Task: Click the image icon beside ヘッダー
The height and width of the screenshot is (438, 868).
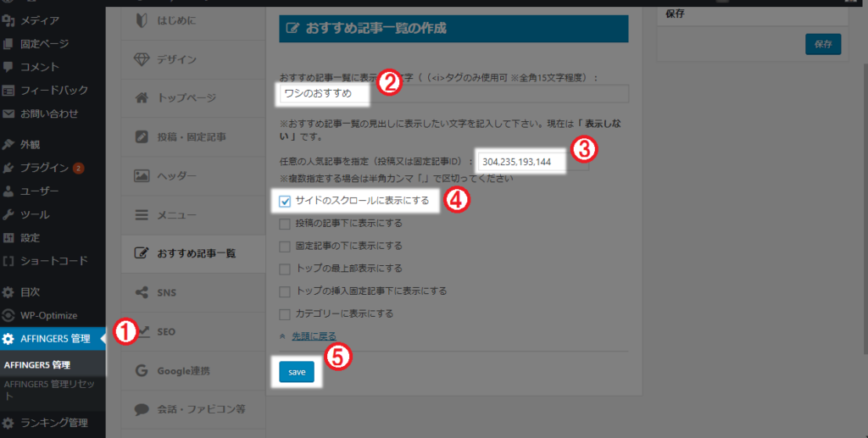Action: coord(142,175)
